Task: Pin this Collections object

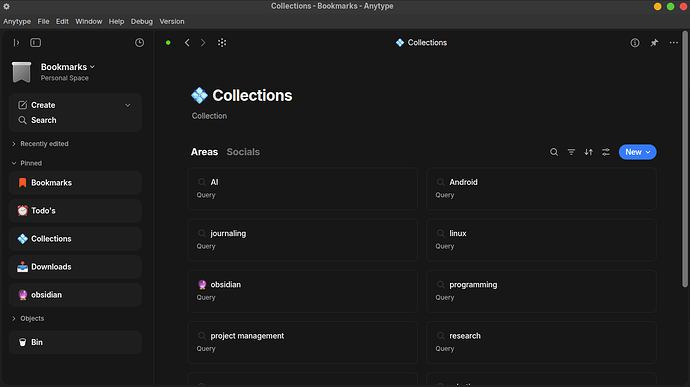Action: (654, 43)
